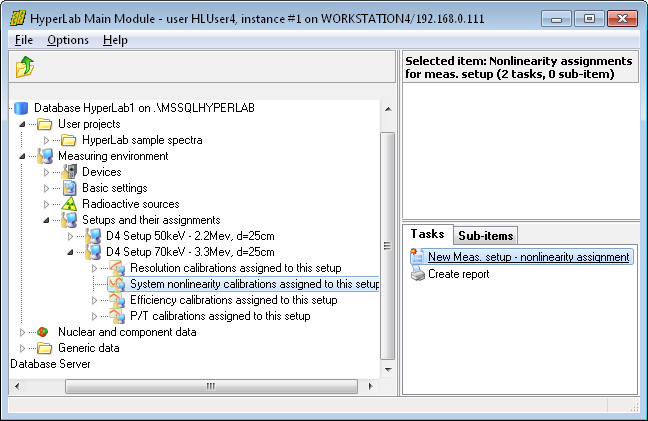Click the blue database icon for HyperLab1
Image resolution: width=648 pixels, height=421 pixels.
click(21, 108)
